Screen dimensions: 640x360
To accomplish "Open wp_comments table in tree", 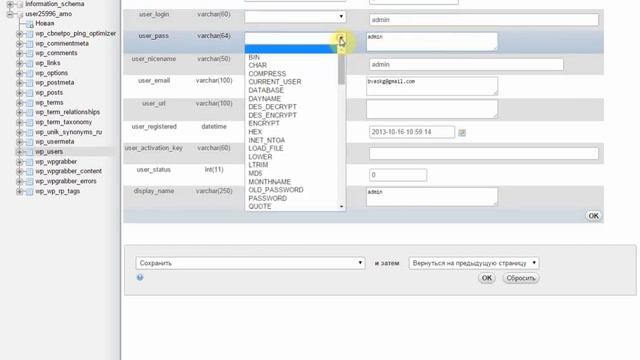I will click(56, 53).
